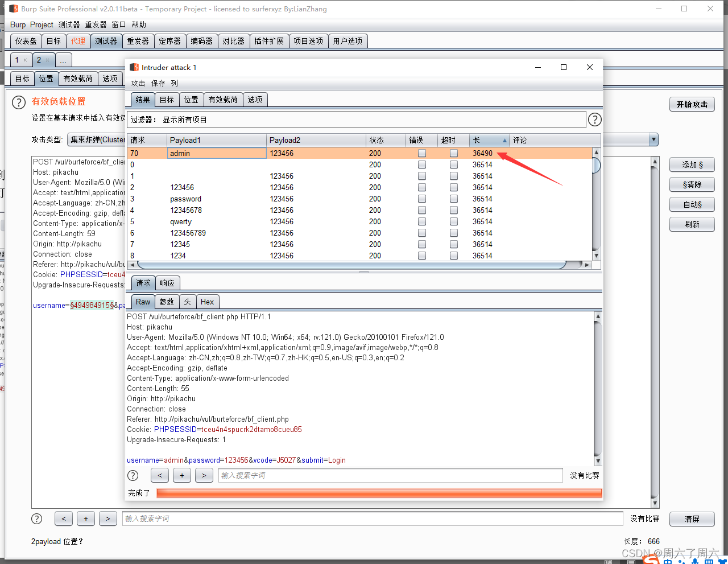Screen dimensions: 728x564
Task: Click the help icon at main window bottom
Action: click(x=36, y=518)
